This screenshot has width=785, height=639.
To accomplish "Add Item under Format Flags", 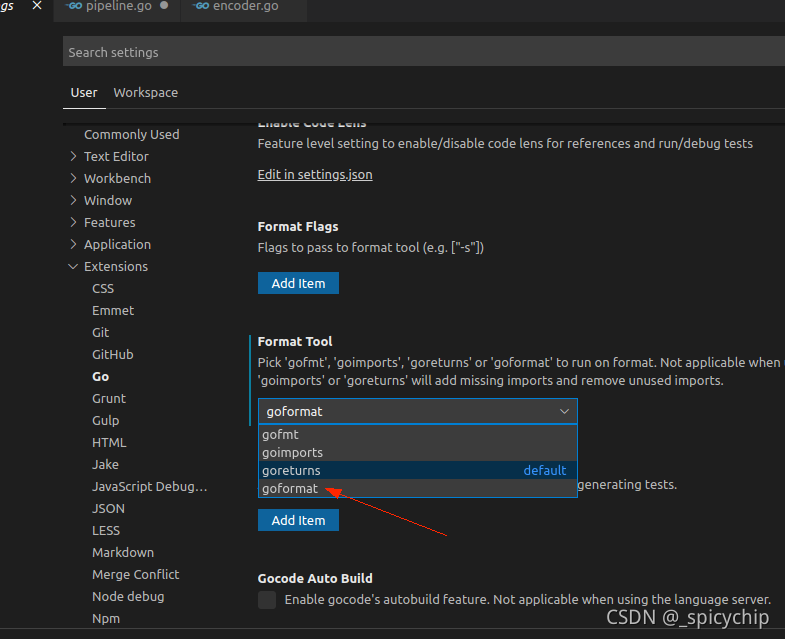I will point(298,283).
